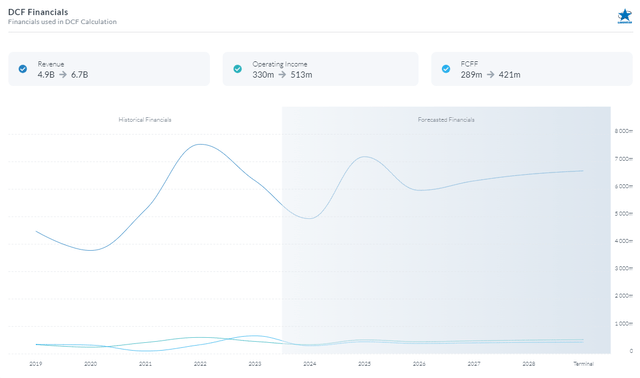Image resolution: width=640 pixels, height=378 pixels.
Task: Click 'Financials used in DCF Calculation' subtitle
Action: [62, 22]
